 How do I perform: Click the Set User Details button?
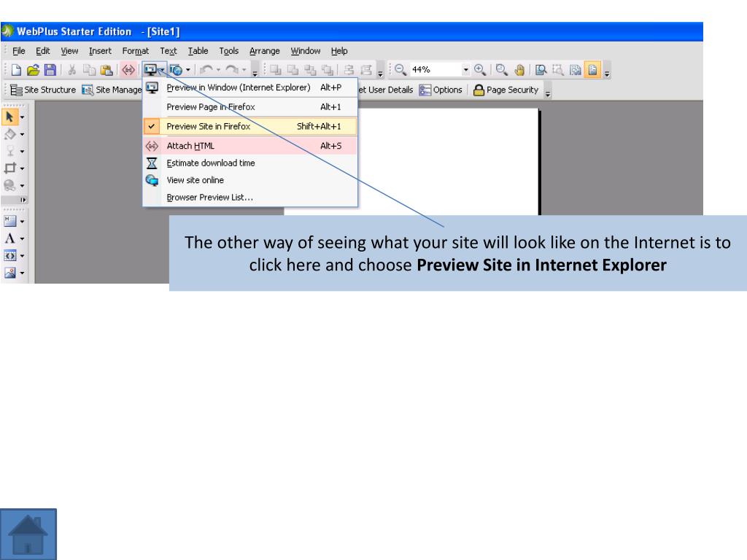tap(385, 90)
